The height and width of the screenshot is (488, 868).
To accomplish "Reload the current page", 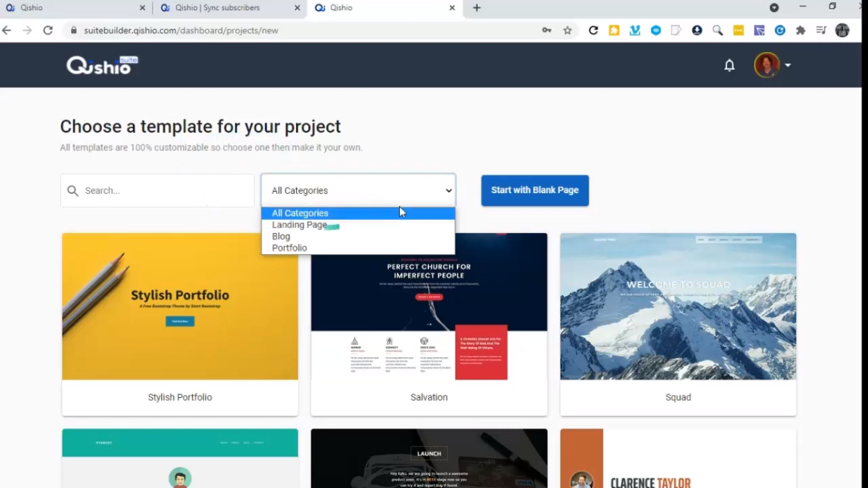I will pyautogui.click(x=48, y=30).
